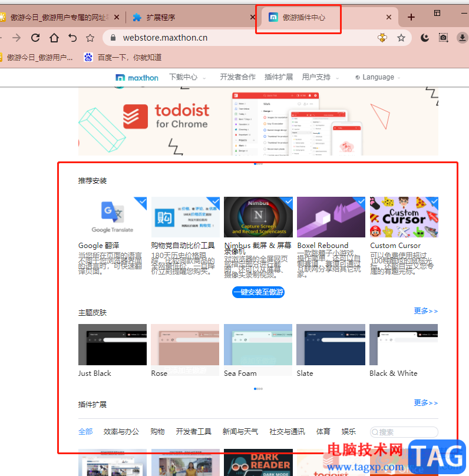This screenshot has width=469, height=476.
Task: Select the Slate theme
Action: [331, 345]
